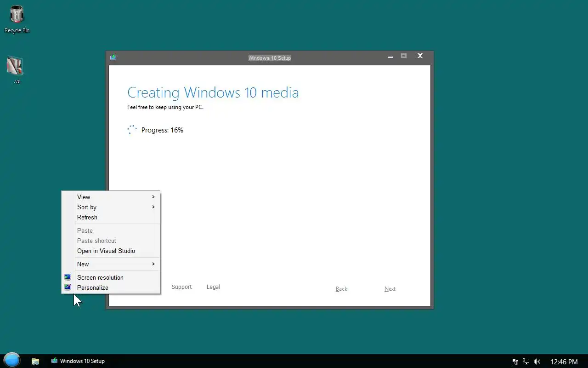The image size is (588, 368).
Task: Click the arrow next to View
Action: 153,197
